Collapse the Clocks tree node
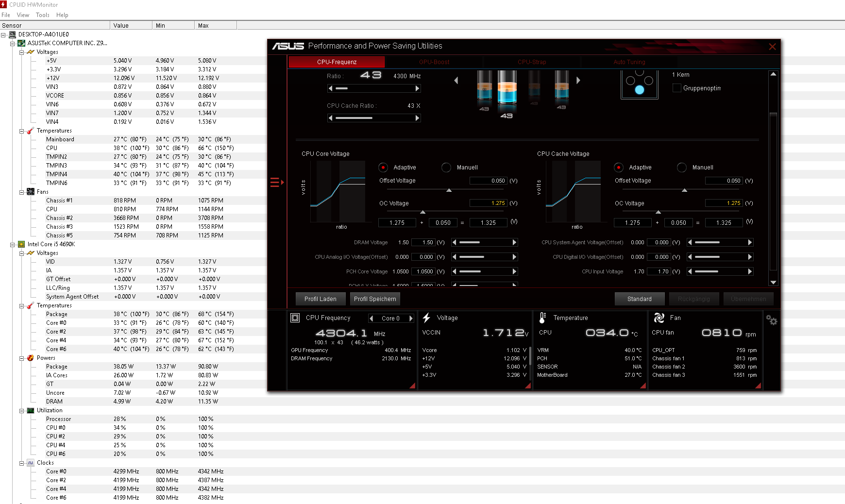Screen dimensions: 845x504 22,463
